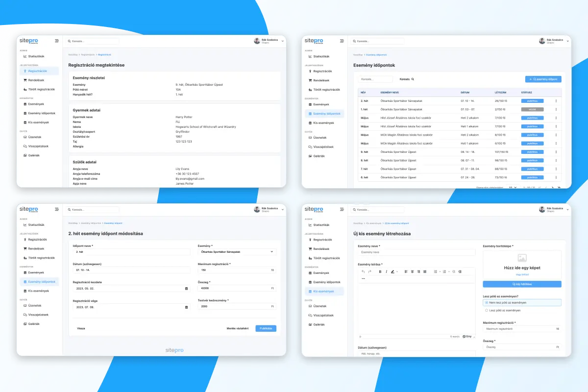Click the Testvér kedvezmény field containing 2000
588x392 pixels.
[x=237, y=306]
